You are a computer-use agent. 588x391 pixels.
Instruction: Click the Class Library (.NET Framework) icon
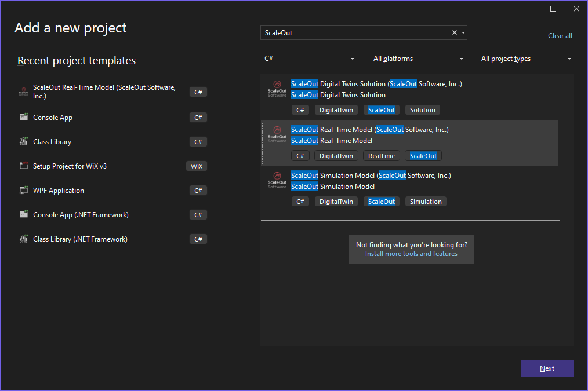point(24,239)
